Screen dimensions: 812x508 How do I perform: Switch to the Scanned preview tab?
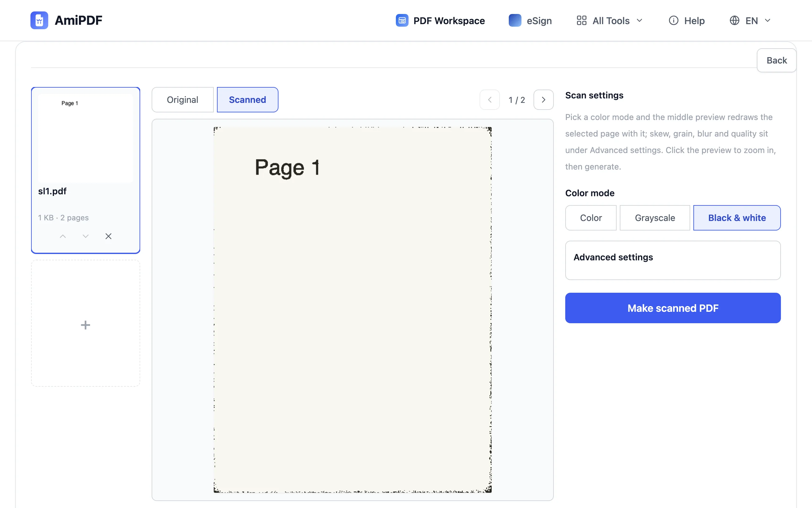click(248, 100)
